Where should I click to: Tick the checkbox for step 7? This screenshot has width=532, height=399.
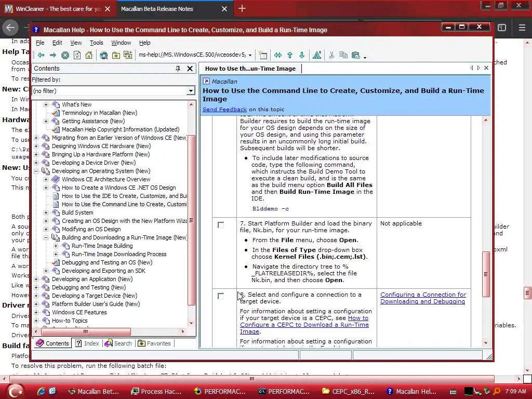[220, 225]
